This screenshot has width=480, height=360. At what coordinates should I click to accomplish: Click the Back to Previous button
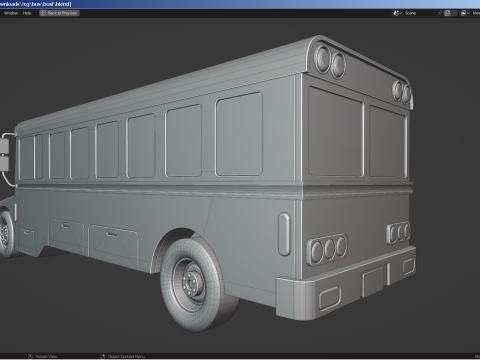(59, 13)
